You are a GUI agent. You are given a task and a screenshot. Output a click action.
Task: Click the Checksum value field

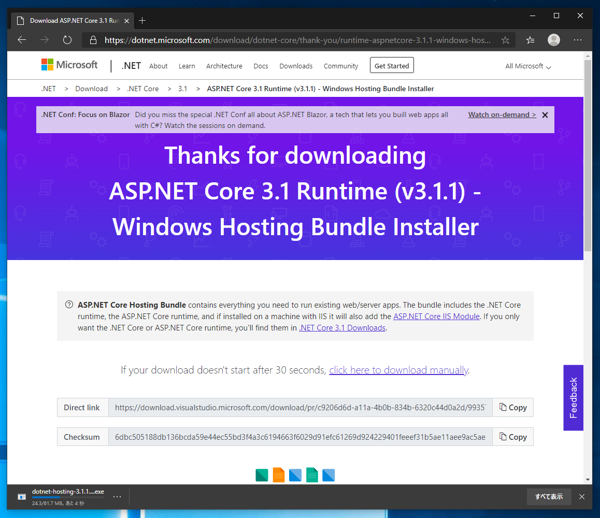pos(300,437)
